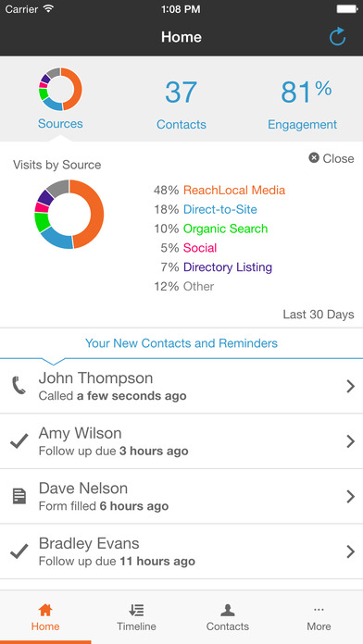Open the Timeline icon in bottom bar
The image size is (363, 644).
coord(136,610)
